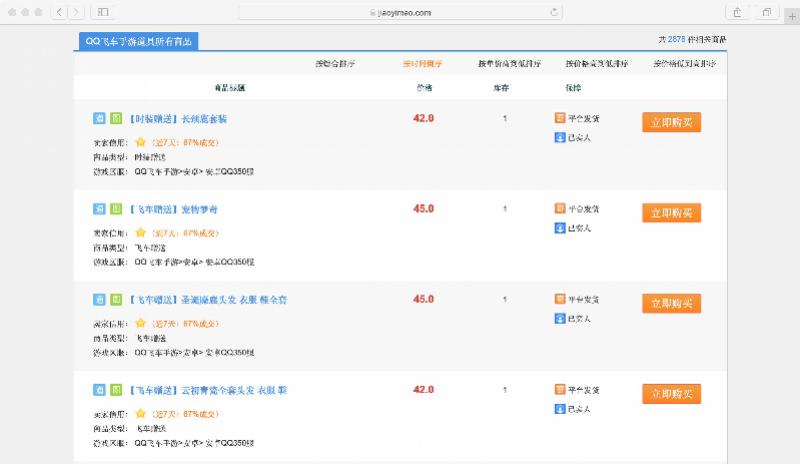Click seller credit star in 宠物 listing
This screenshot has height=464, width=800.
tap(141, 233)
